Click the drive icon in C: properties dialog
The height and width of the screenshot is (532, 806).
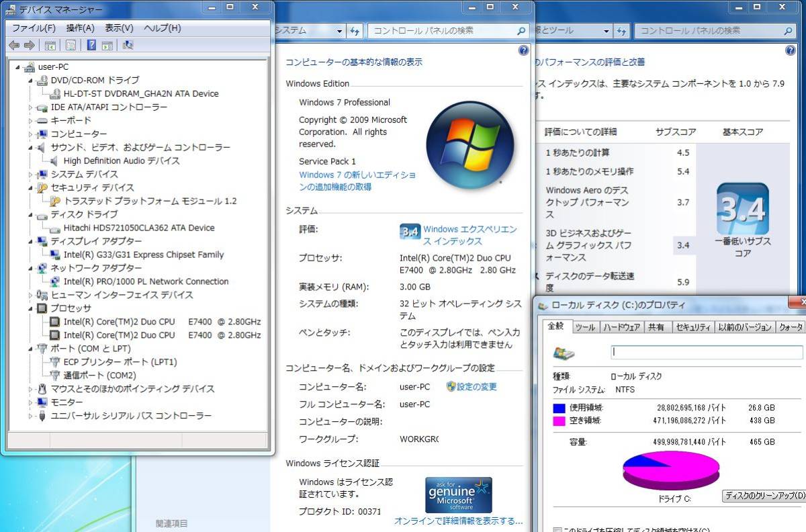(x=564, y=353)
